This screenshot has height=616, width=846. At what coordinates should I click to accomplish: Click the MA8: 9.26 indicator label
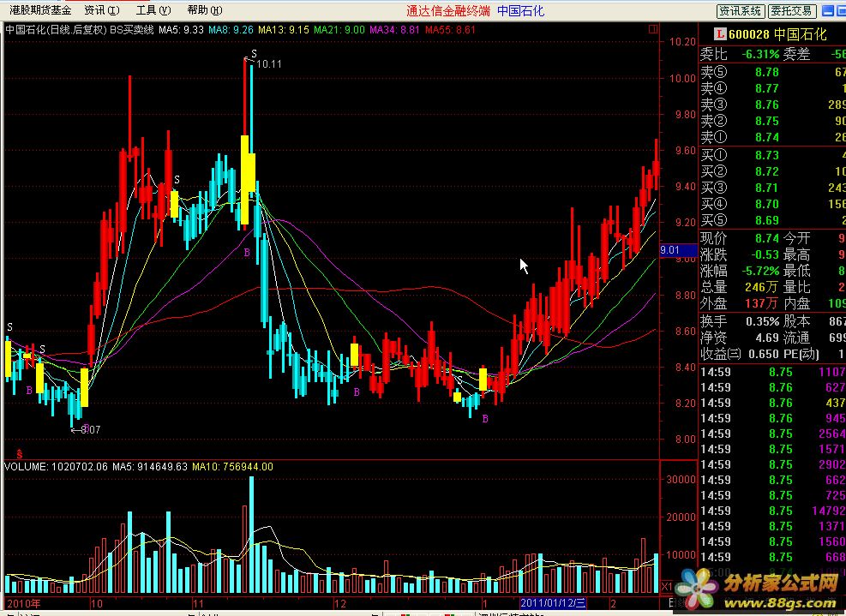[231, 30]
